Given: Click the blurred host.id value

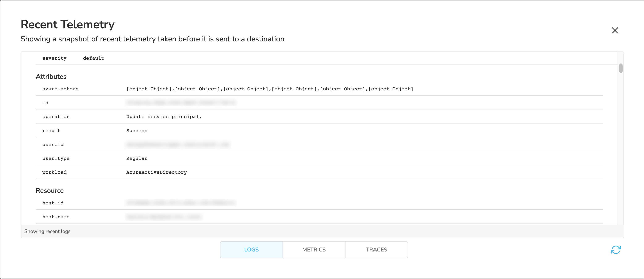Looking at the screenshot, I should pyautogui.click(x=181, y=203).
